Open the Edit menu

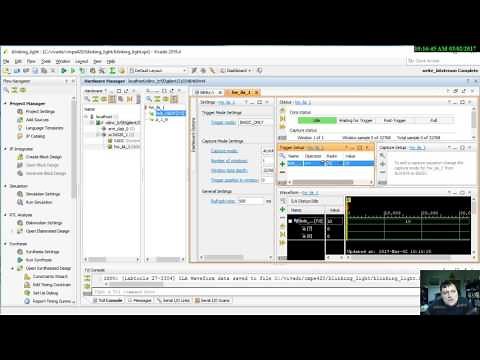click(x=18, y=61)
